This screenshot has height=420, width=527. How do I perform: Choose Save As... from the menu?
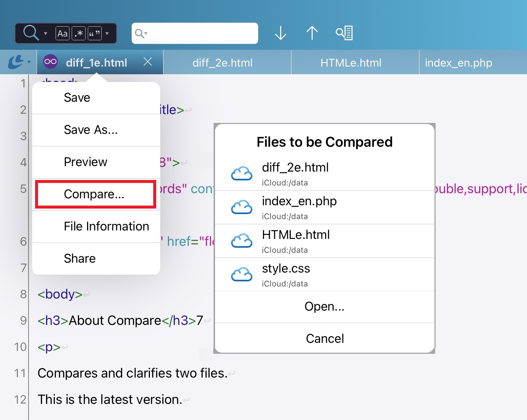tap(91, 130)
